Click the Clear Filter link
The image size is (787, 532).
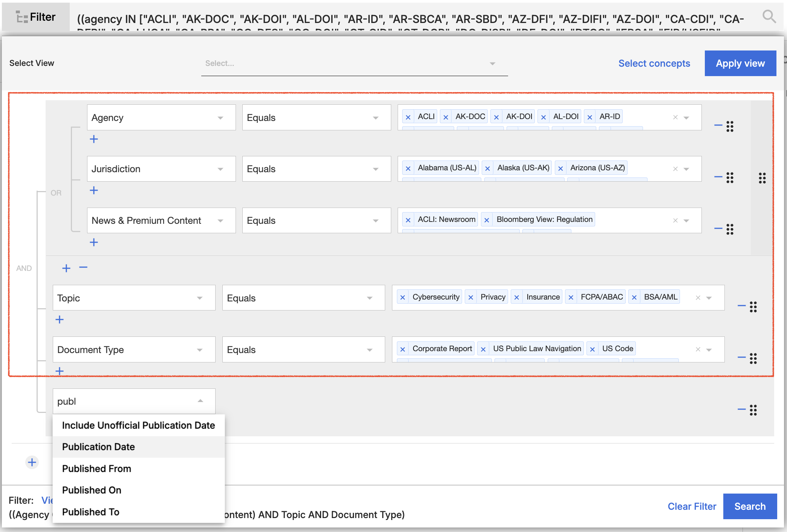[x=692, y=506]
